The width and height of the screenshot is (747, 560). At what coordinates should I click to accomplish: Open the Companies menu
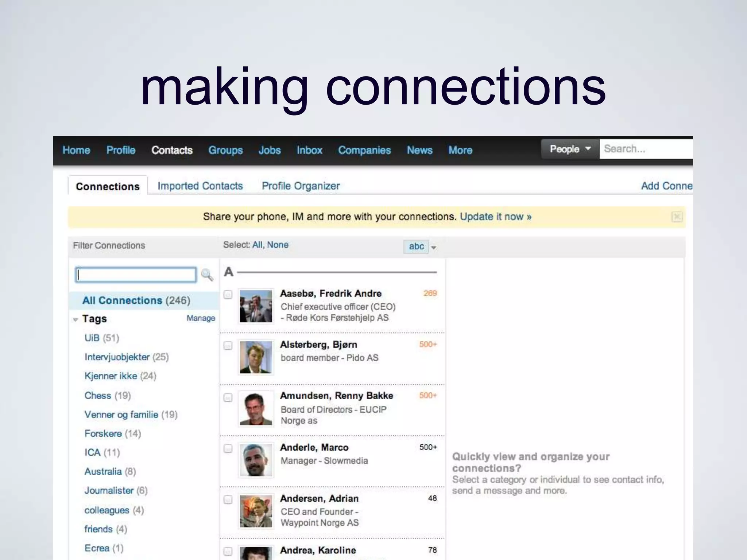[364, 150]
